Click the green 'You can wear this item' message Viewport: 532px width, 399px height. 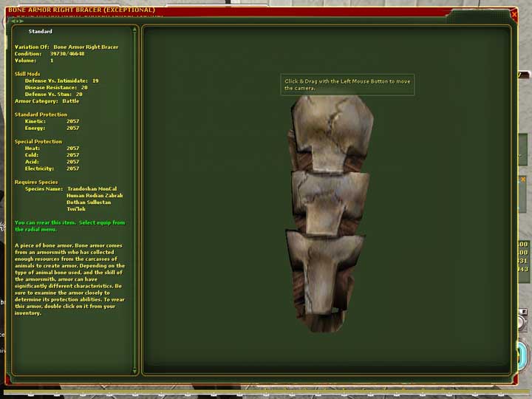pos(70,226)
